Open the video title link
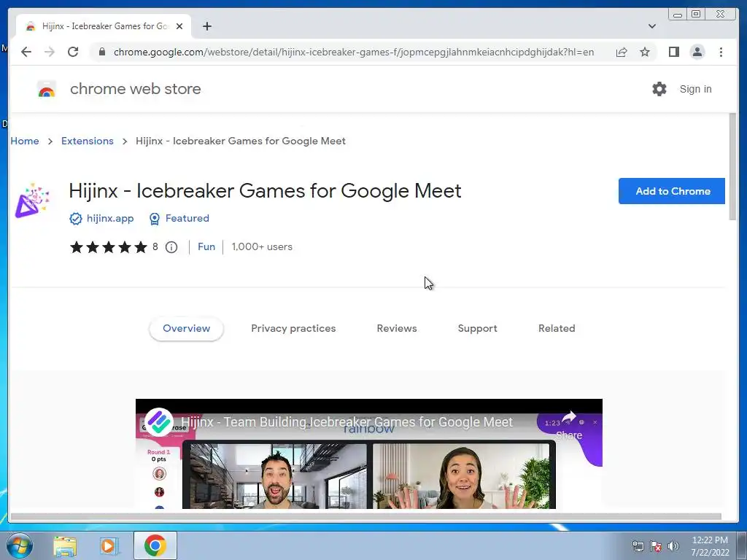This screenshot has height=560, width=747. (x=347, y=422)
